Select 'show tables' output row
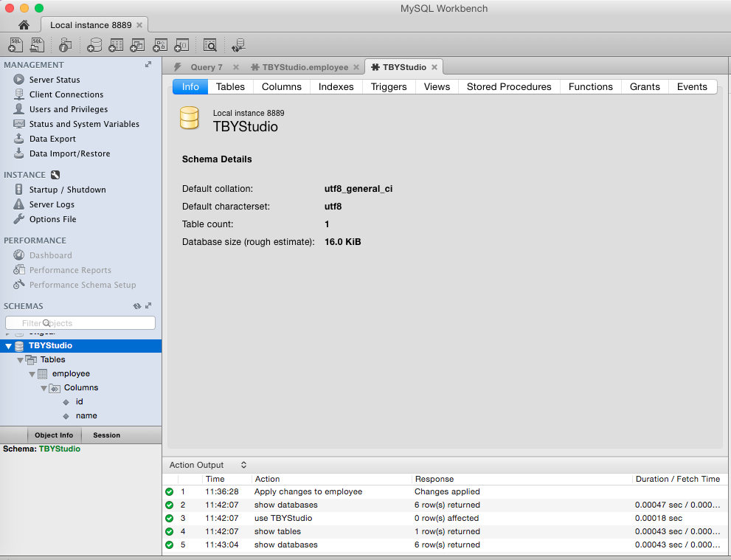 (445, 531)
